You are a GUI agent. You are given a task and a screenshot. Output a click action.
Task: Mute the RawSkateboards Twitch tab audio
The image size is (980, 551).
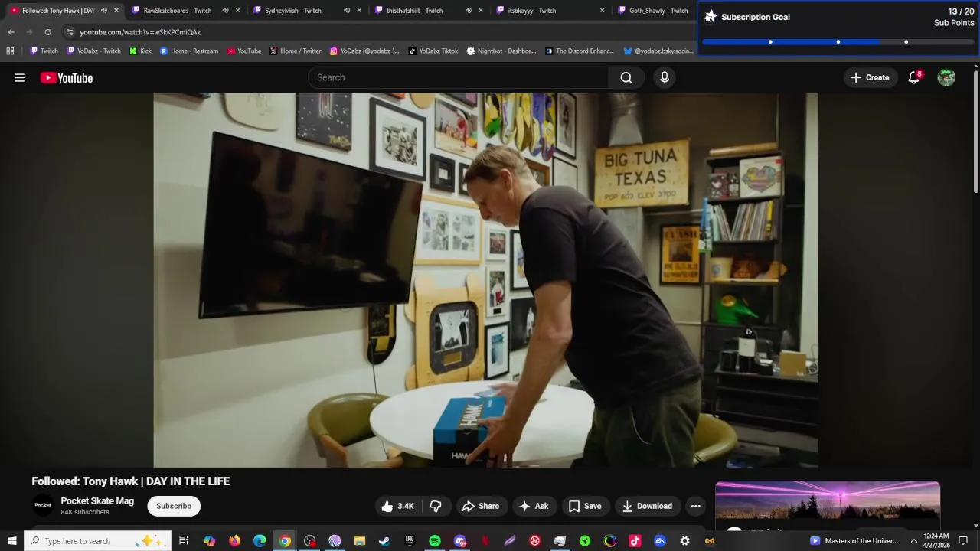225,11
